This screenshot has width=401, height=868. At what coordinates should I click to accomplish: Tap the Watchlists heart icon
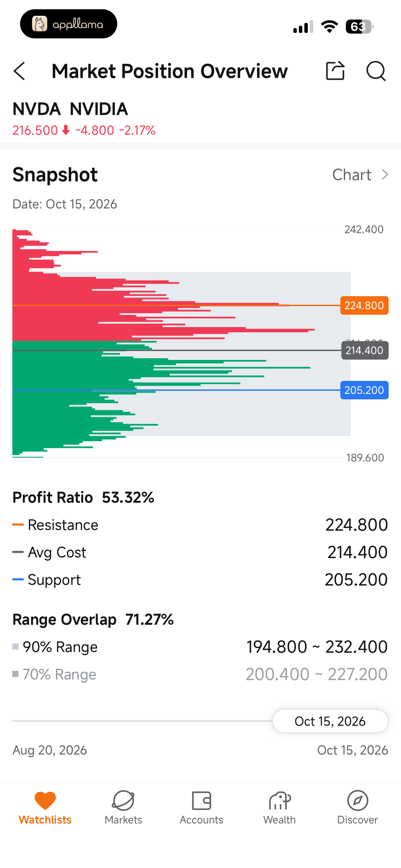click(x=45, y=800)
